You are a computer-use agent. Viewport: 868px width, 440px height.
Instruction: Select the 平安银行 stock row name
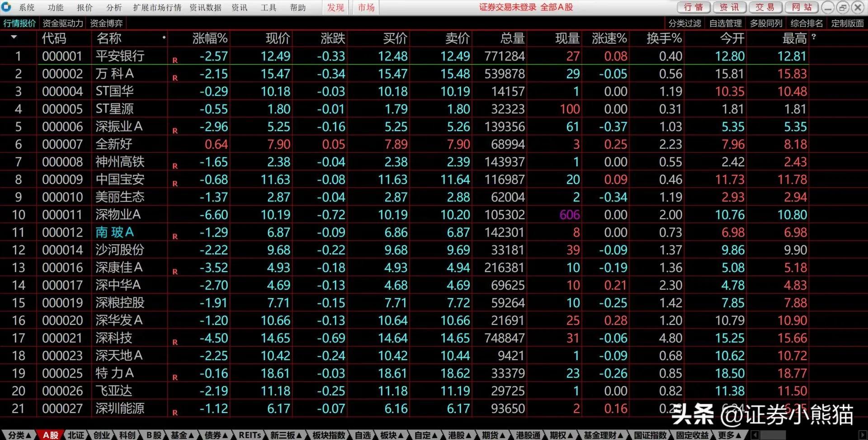point(120,56)
